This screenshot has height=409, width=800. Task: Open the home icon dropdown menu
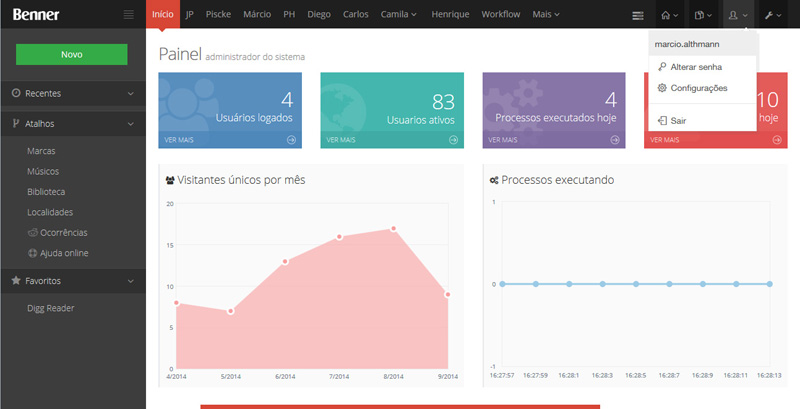point(670,15)
